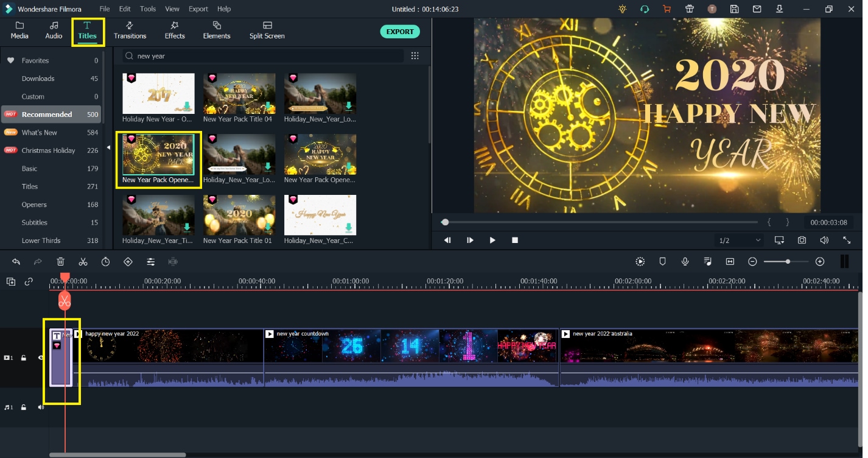Screen dimensions: 868x458
Task: Select the Custom category
Action: pyautogui.click(x=52, y=97)
